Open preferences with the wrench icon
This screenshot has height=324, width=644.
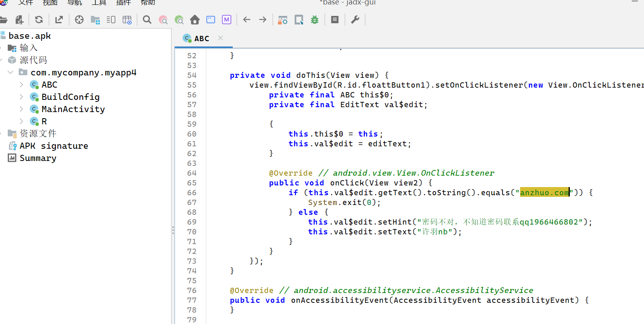pos(355,20)
